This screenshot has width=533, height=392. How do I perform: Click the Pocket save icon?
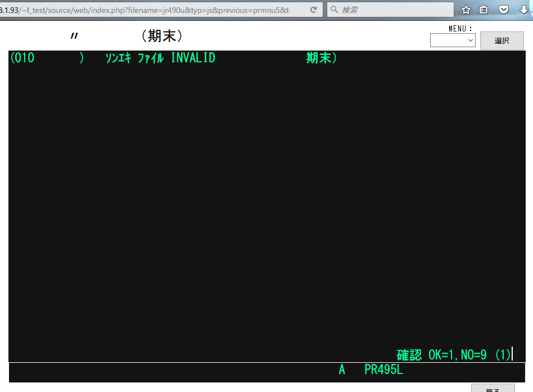tap(504, 10)
